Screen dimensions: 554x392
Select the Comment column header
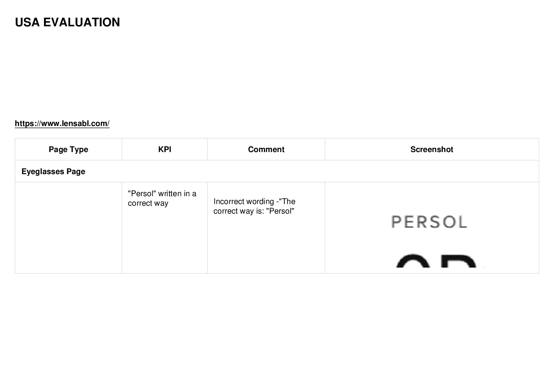[x=266, y=149]
